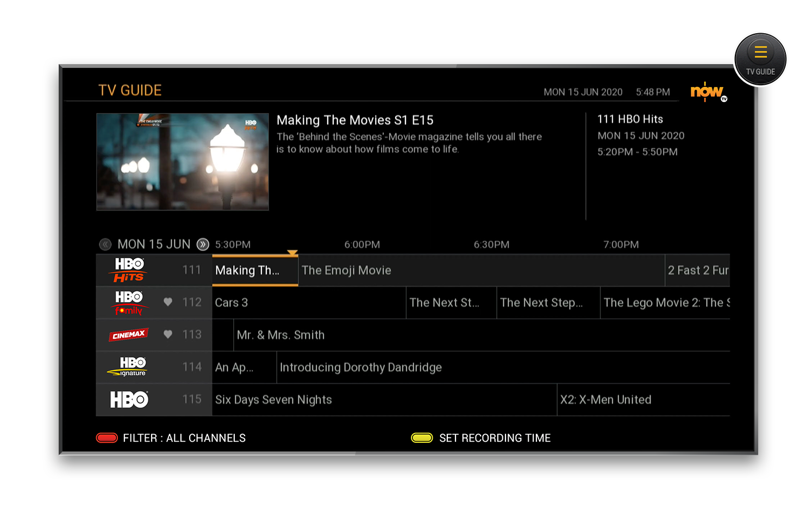Select the Making Th... program cell

255,270
